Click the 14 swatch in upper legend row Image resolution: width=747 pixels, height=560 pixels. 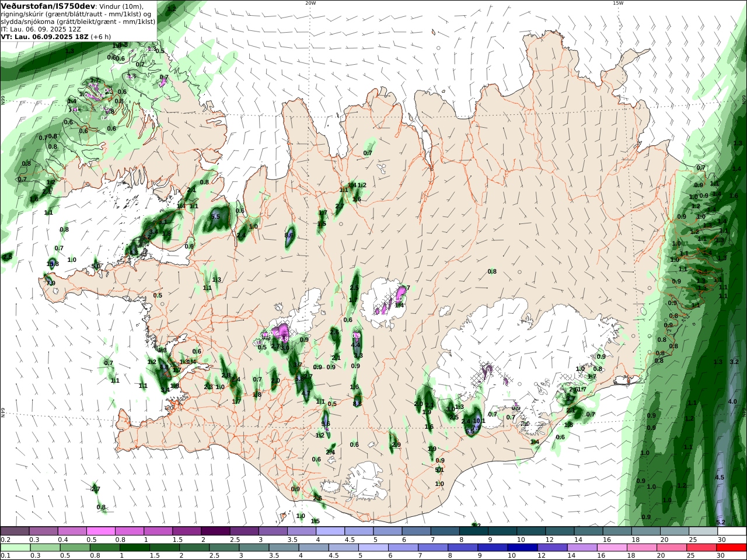click(x=588, y=531)
